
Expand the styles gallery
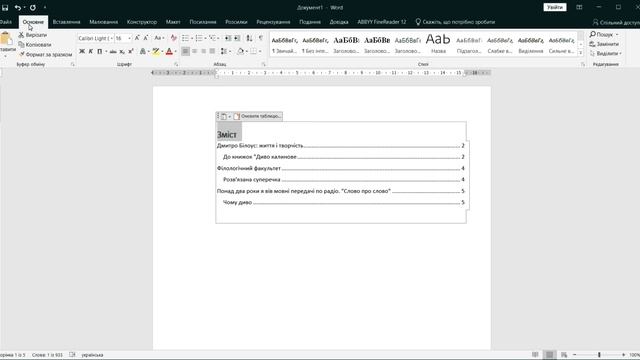580,53
